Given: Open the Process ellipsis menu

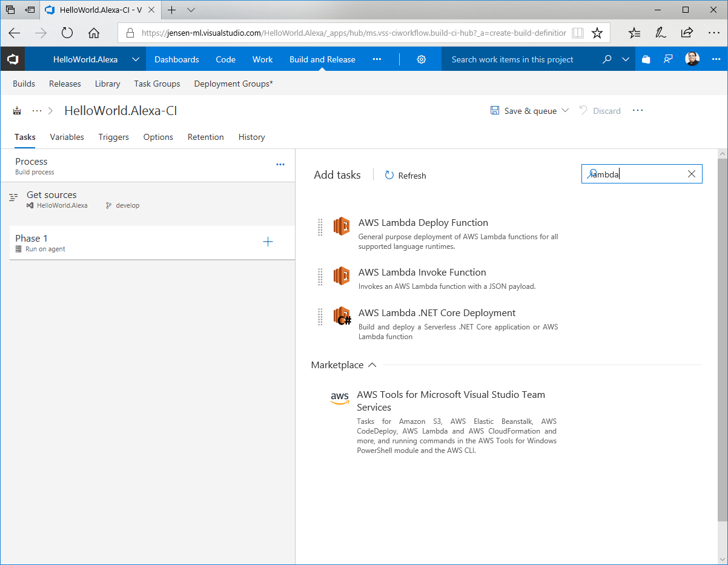Looking at the screenshot, I should pyautogui.click(x=280, y=164).
